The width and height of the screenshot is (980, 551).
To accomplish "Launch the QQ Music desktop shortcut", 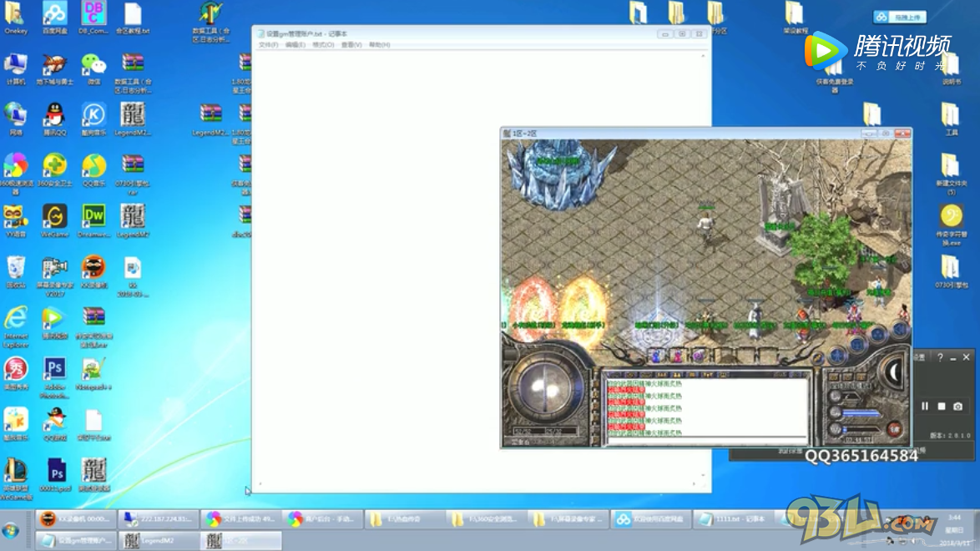I will pos(93,170).
